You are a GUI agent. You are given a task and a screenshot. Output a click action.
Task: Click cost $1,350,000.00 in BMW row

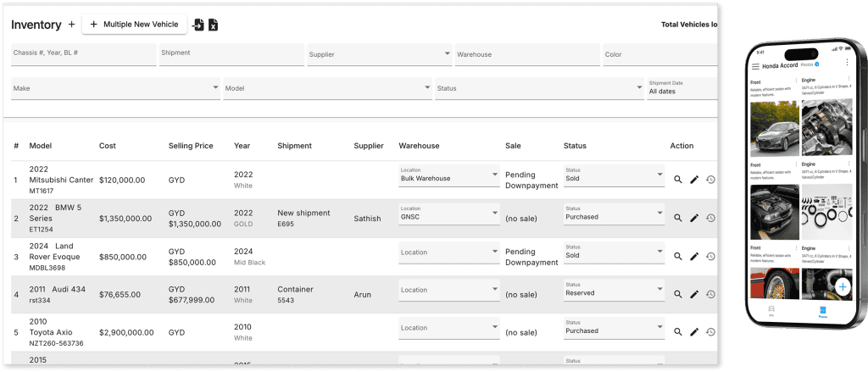click(125, 219)
